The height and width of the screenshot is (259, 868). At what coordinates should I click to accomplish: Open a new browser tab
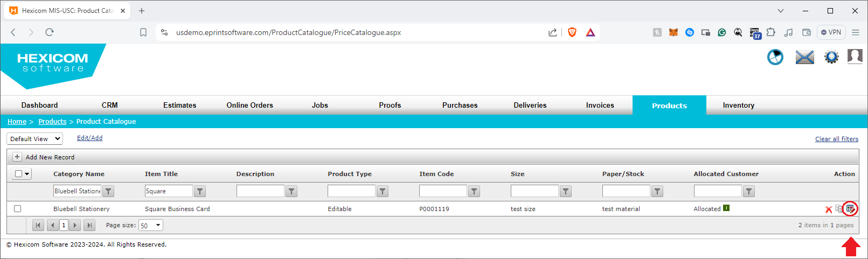142,11
